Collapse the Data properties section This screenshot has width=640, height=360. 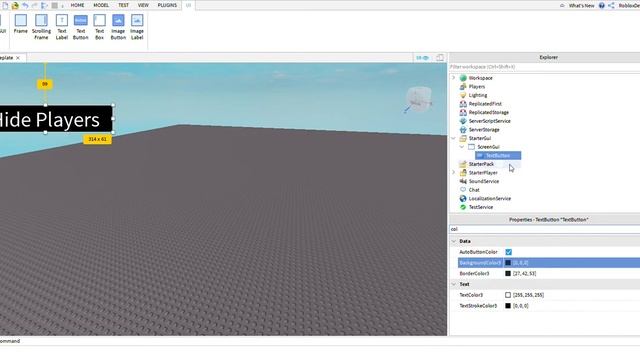click(453, 241)
